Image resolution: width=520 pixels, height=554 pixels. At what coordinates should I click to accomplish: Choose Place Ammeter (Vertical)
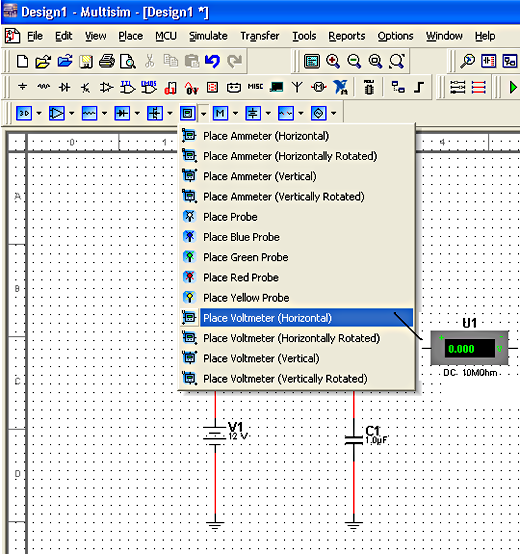(x=297, y=176)
